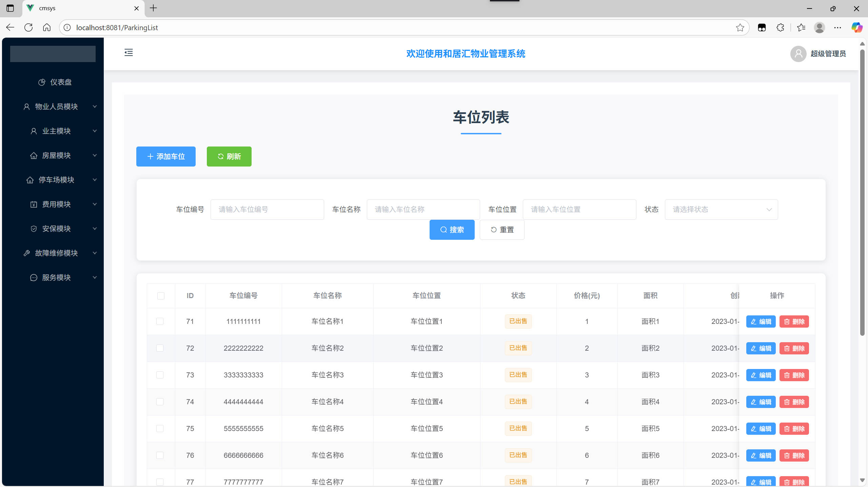Click the 物业人员模块 person icon in sidebar

26,106
